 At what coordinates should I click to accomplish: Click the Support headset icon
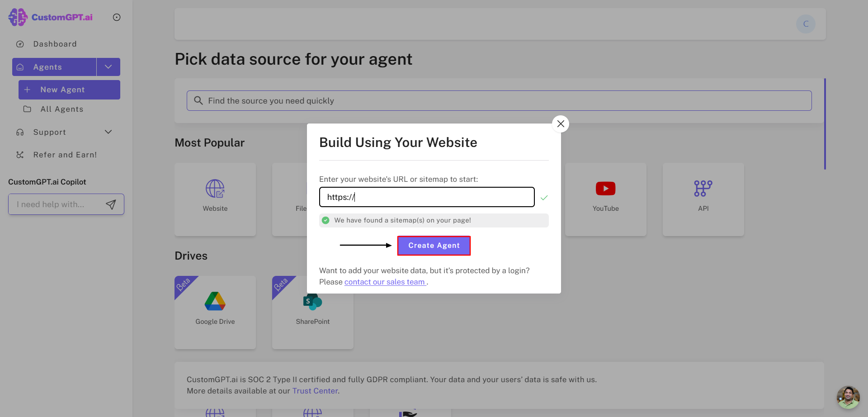point(20,132)
